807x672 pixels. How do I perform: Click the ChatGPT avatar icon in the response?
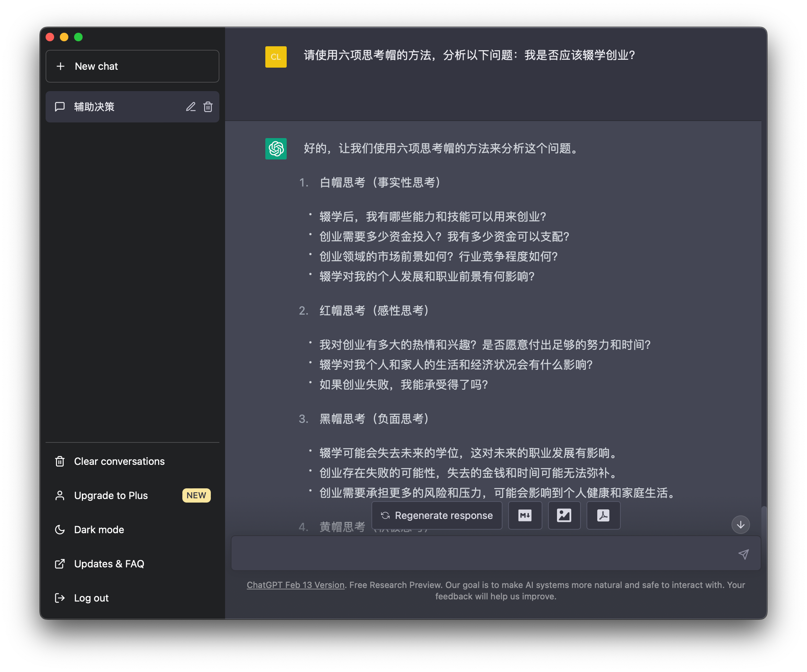(x=276, y=149)
